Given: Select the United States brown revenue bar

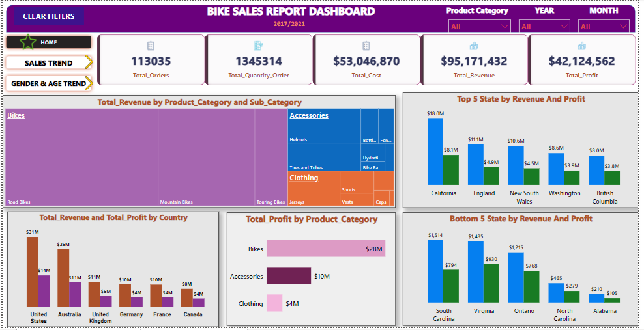Looking at the screenshot, I should (33, 271).
